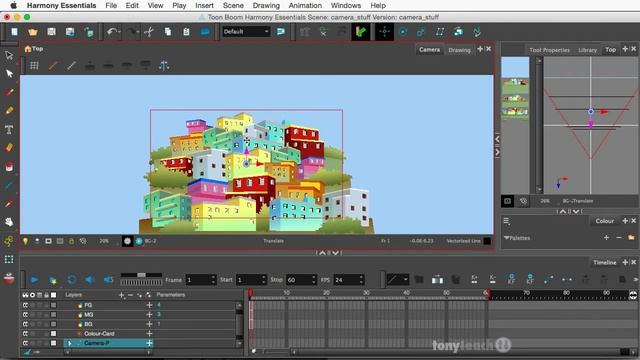
Task: Open the ease type dropdown in Timeline
Action: coord(398,280)
